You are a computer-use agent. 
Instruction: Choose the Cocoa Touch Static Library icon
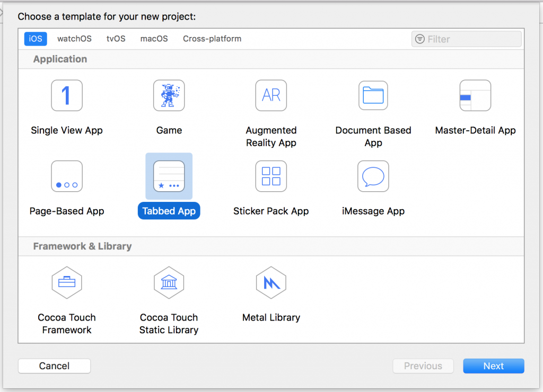[x=169, y=283]
